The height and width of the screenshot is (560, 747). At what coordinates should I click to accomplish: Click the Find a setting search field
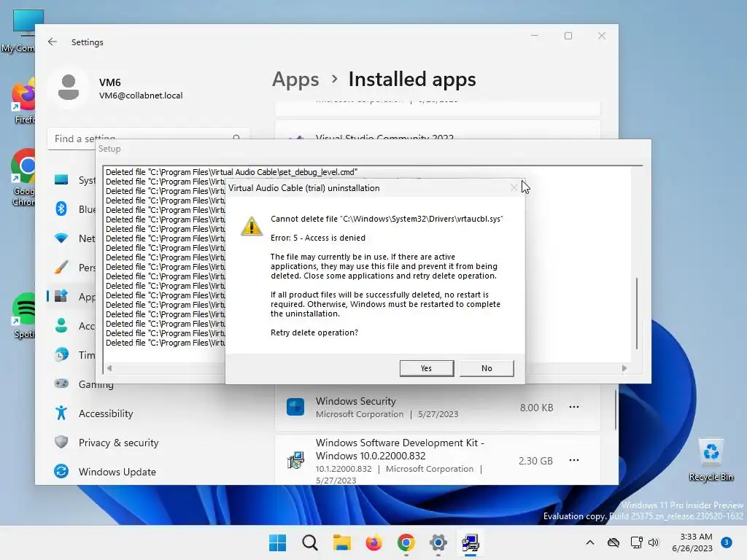point(149,139)
